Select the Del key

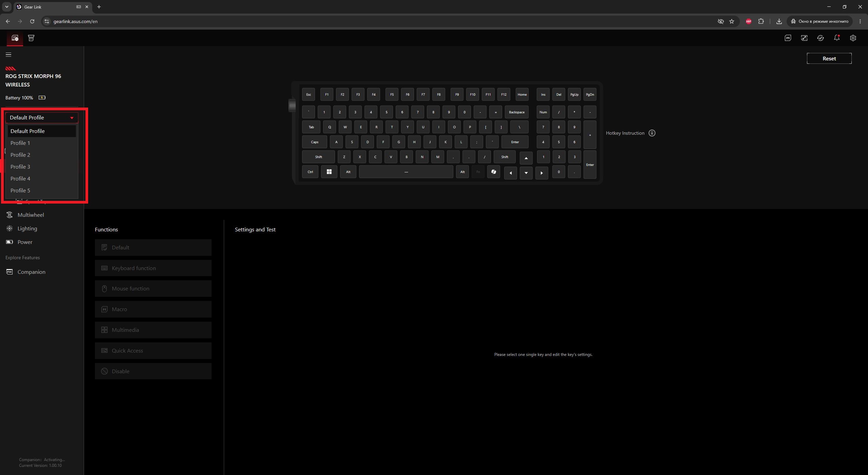point(559,94)
